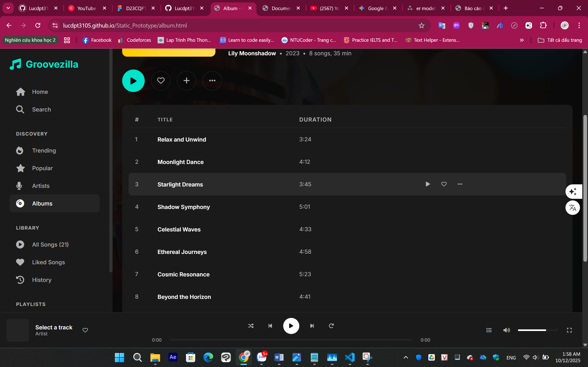Adjust the volume slider
Image resolution: width=588 pixels, height=367 pixels.
(x=537, y=330)
